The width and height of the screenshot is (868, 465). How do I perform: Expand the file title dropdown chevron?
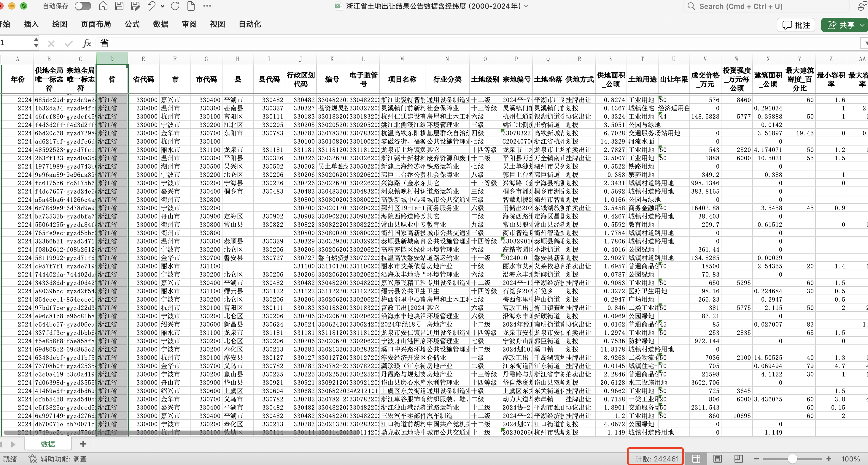coord(526,6)
